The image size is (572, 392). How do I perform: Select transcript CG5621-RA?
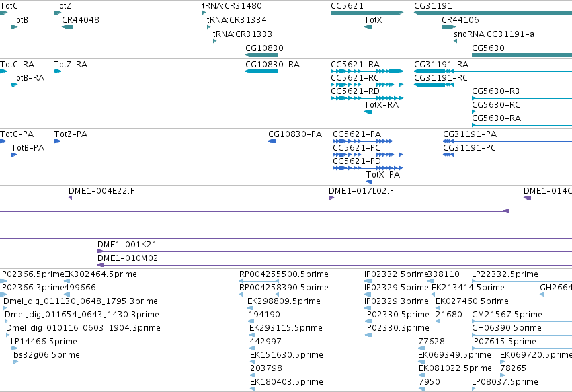pos(356,65)
